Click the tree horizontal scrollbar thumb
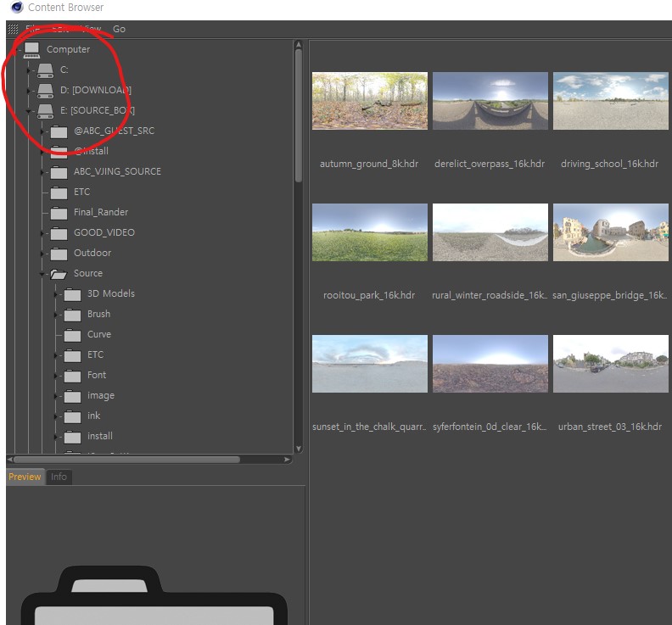 [127, 460]
